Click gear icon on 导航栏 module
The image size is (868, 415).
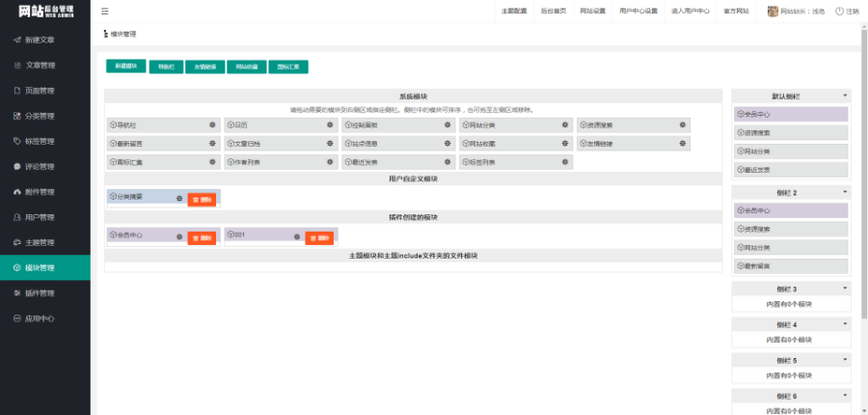coord(212,124)
